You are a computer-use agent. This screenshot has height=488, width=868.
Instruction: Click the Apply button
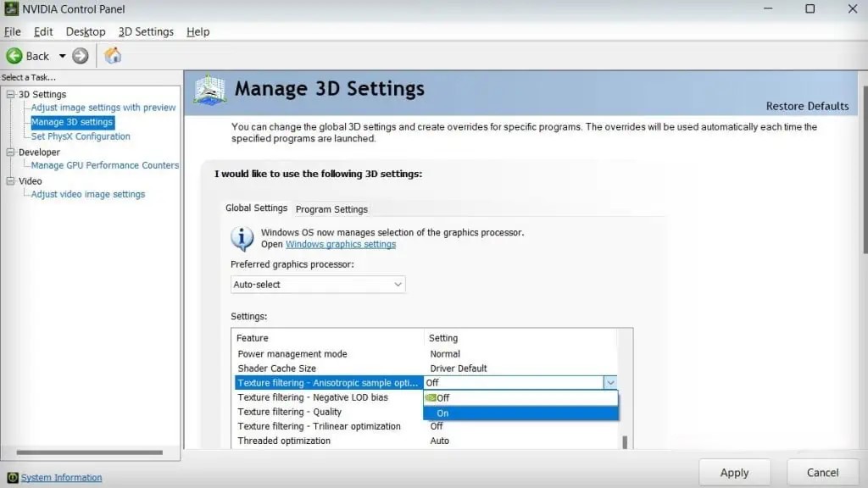point(734,473)
